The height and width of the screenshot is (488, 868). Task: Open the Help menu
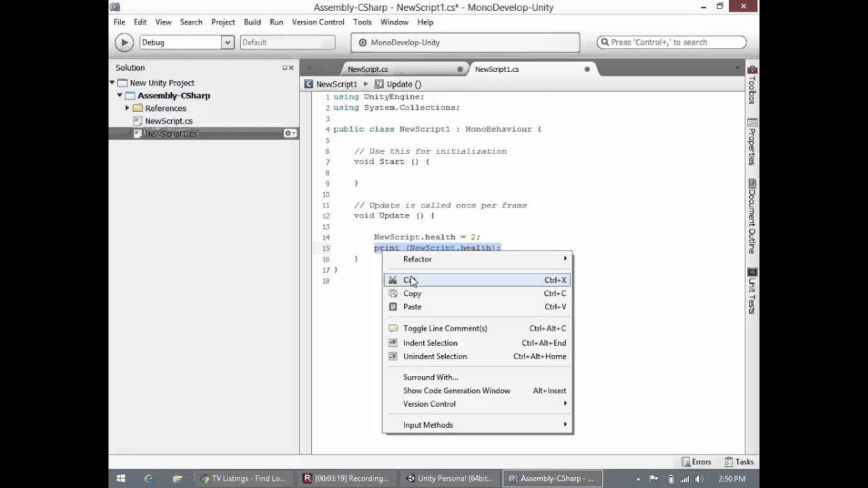pos(425,22)
